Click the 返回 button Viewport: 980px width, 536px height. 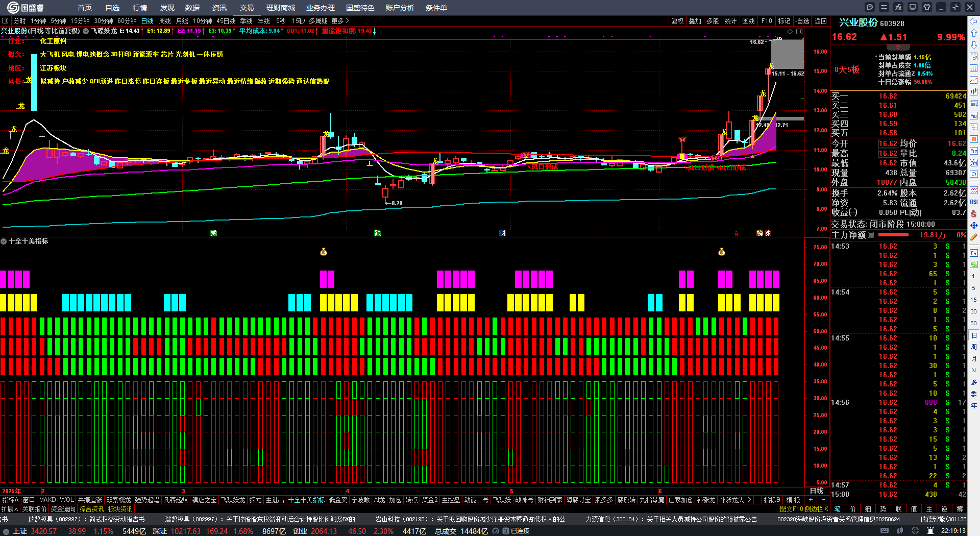coord(821,21)
